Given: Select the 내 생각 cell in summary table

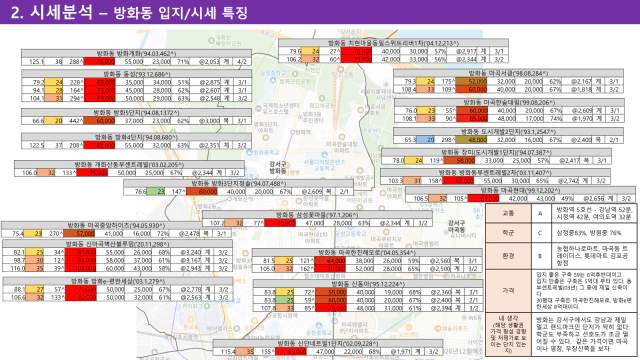Looking at the screenshot, I should pyautogui.click(x=508, y=334).
